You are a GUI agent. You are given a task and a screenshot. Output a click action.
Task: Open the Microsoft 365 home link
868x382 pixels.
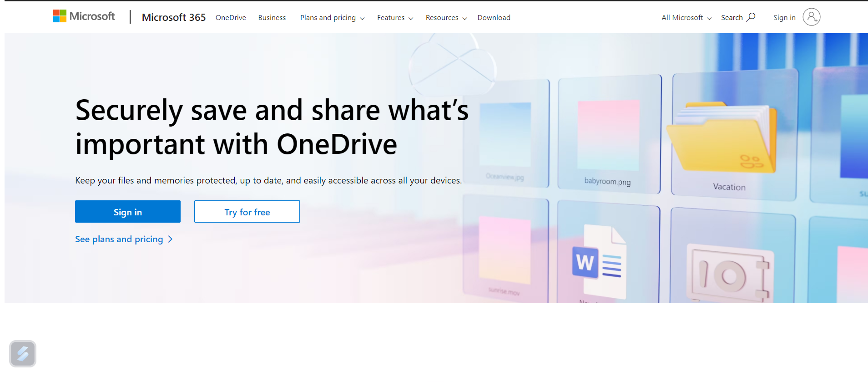(174, 17)
